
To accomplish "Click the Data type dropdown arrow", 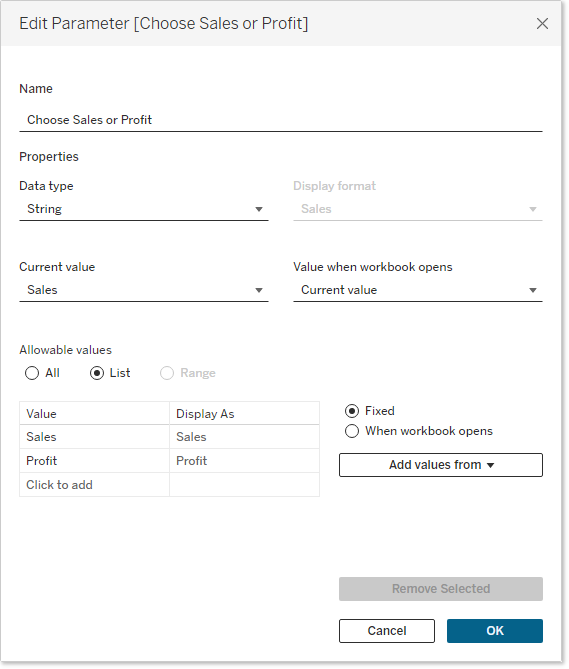I will pyautogui.click(x=258, y=209).
